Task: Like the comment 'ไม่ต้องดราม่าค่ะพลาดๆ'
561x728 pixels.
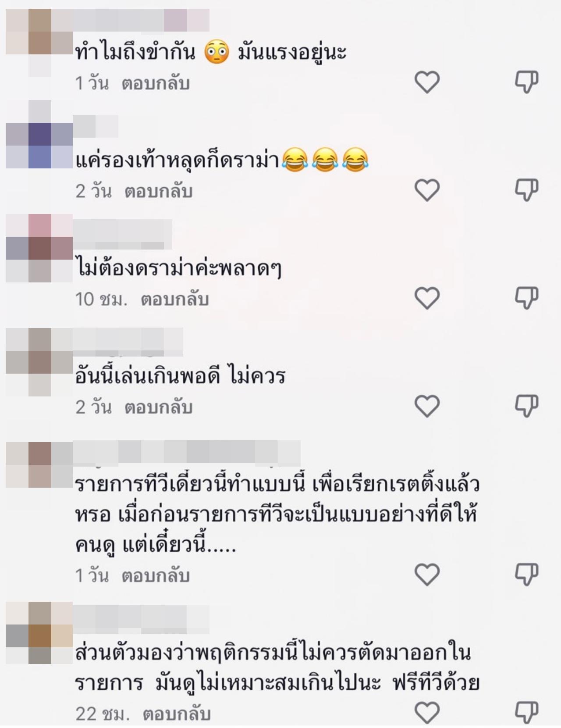Action: pyautogui.click(x=427, y=298)
